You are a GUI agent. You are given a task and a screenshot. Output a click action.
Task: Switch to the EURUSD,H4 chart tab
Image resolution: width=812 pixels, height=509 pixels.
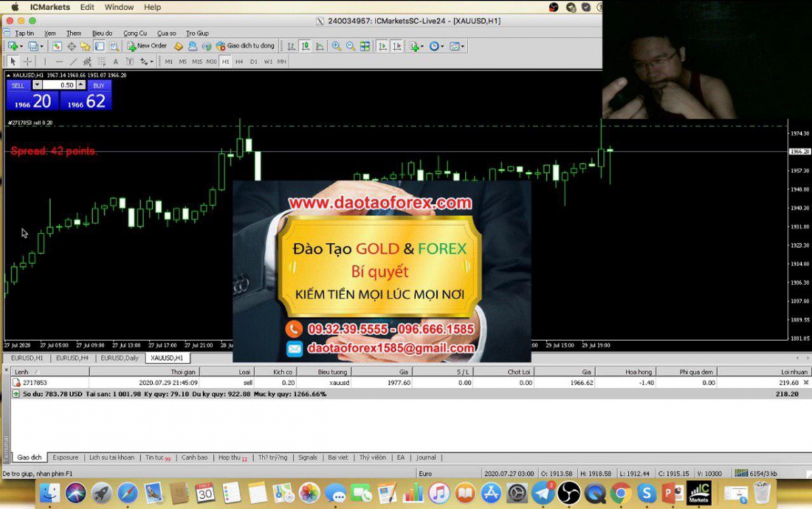[72, 357]
